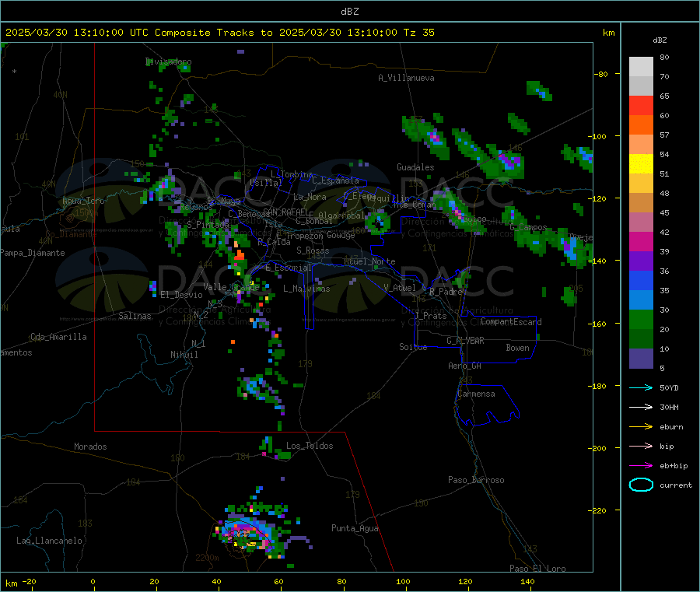This screenshot has height=592, width=700.
Task: Click the purple 36-39 dBZ color band
Action: pos(641,261)
